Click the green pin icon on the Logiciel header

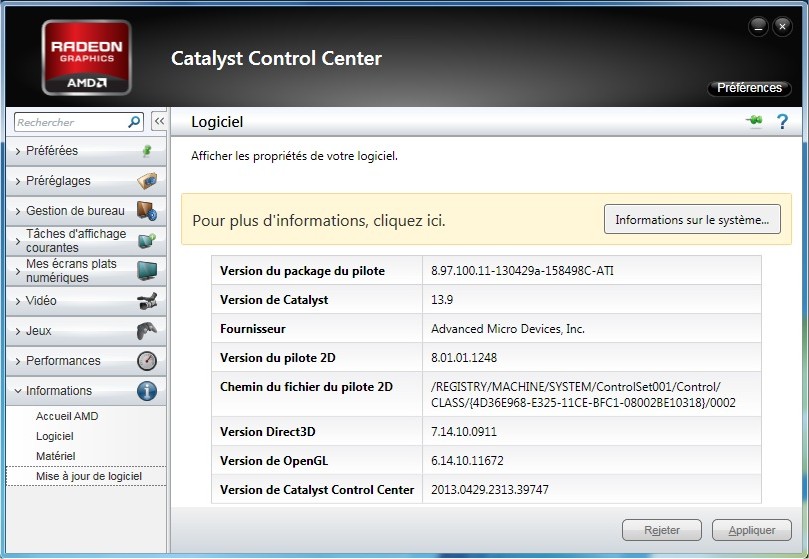(x=754, y=121)
